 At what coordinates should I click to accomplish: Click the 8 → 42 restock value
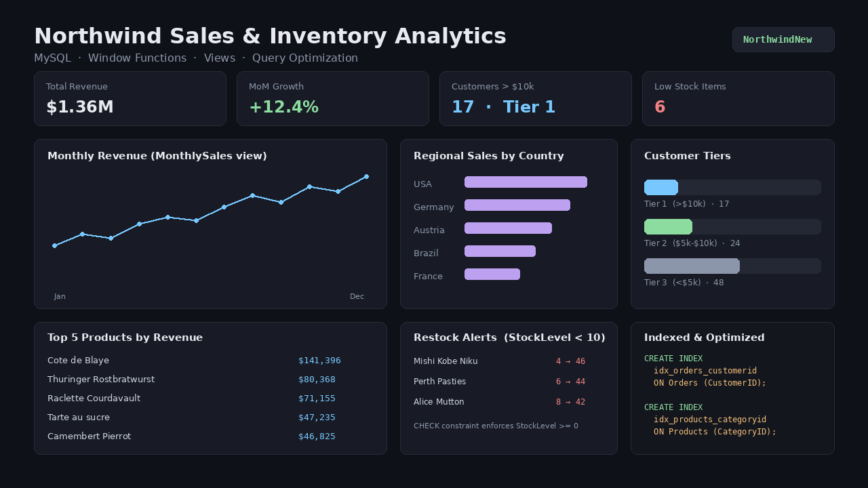click(570, 402)
